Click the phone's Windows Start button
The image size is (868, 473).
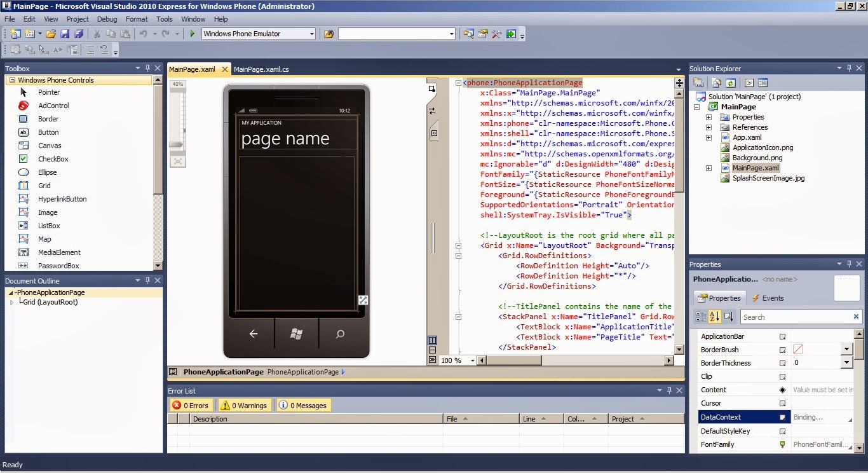296,334
